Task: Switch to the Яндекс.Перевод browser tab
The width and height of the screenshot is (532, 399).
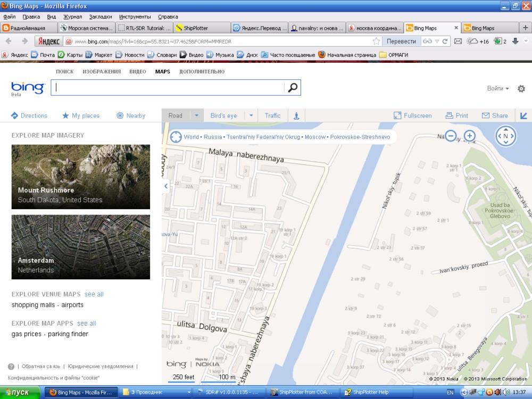Action: click(259, 28)
